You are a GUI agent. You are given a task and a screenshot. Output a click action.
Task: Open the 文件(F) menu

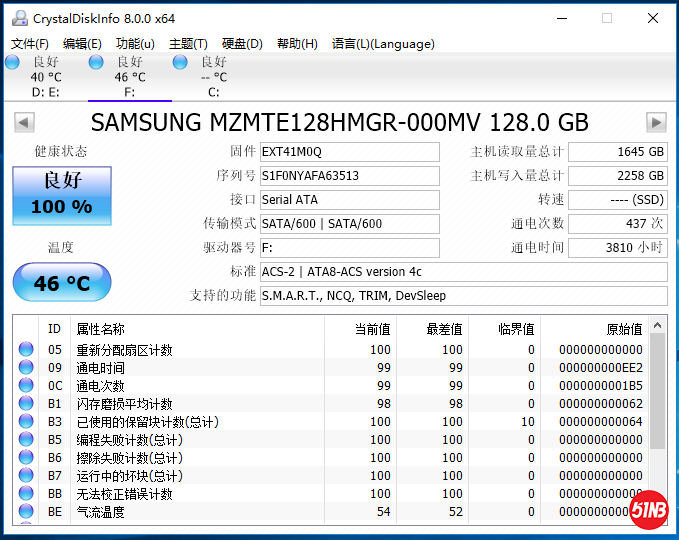click(x=30, y=44)
